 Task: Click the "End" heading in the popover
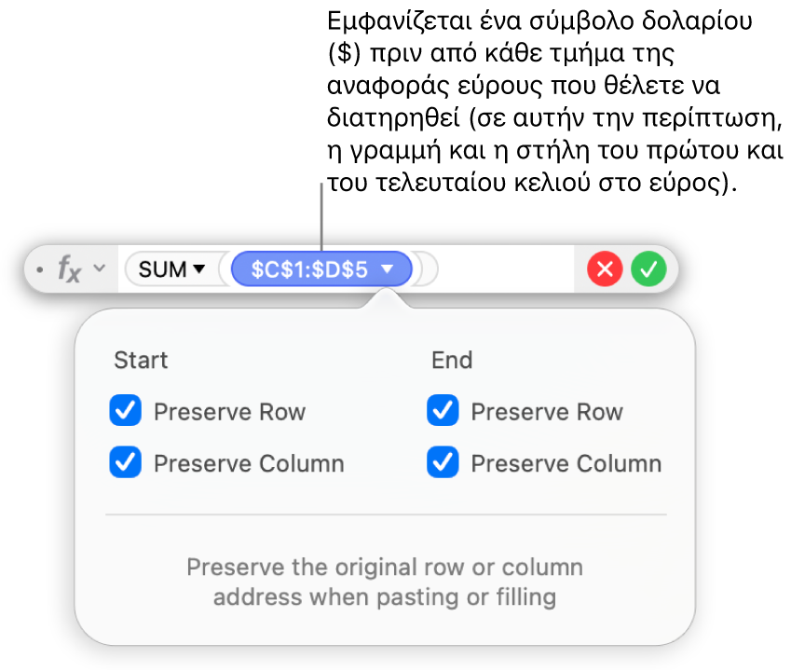tap(452, 361)
